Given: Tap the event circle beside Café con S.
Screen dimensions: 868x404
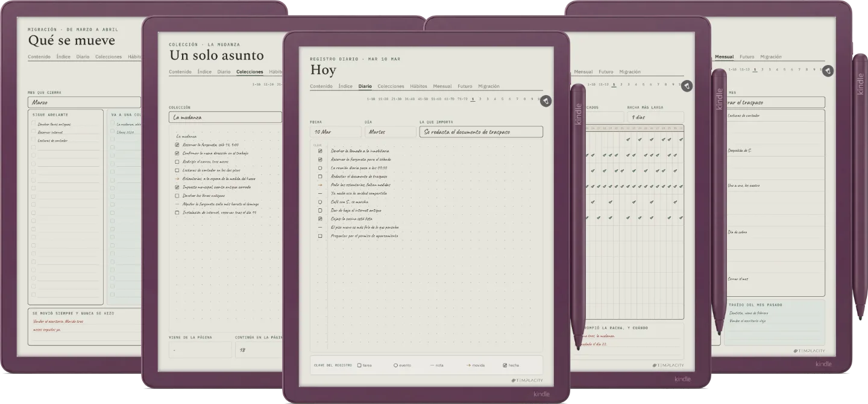Looking at the screenshot, I should 320,202.
